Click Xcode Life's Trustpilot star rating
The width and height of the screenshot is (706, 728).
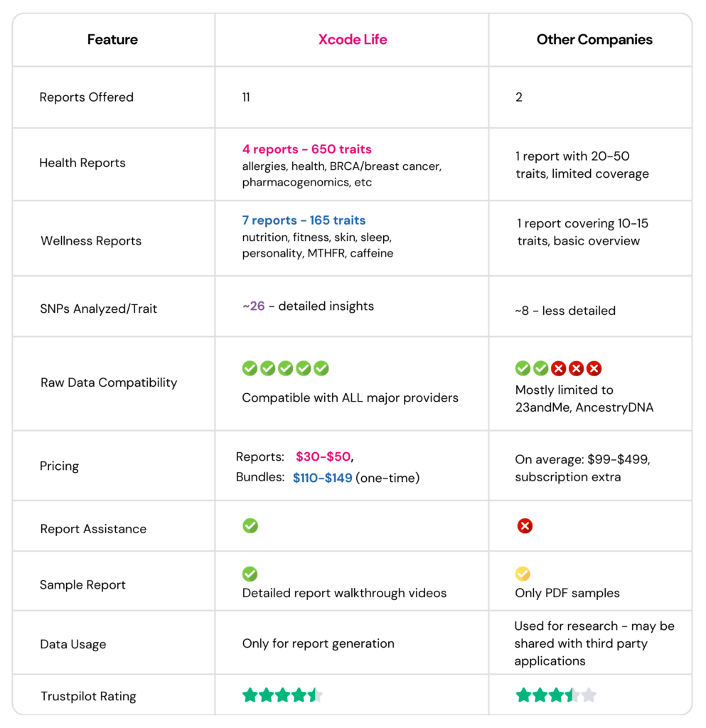point(282,695)
